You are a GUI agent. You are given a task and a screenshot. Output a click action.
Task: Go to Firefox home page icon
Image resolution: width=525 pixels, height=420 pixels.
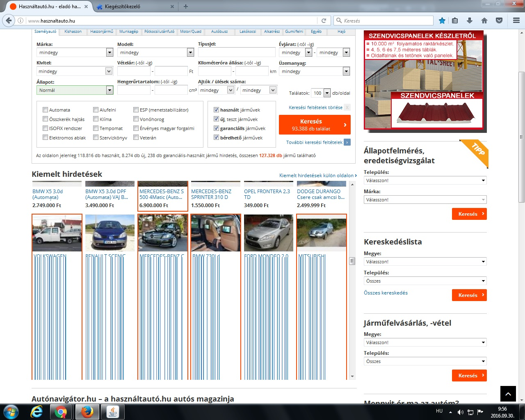(x=484, y=21)
